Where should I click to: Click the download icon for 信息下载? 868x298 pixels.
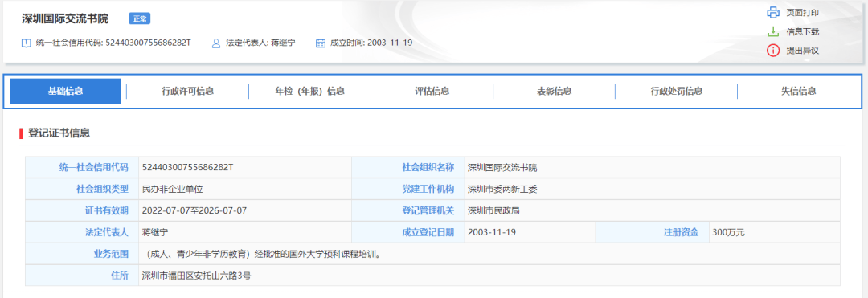coord(773,31)
